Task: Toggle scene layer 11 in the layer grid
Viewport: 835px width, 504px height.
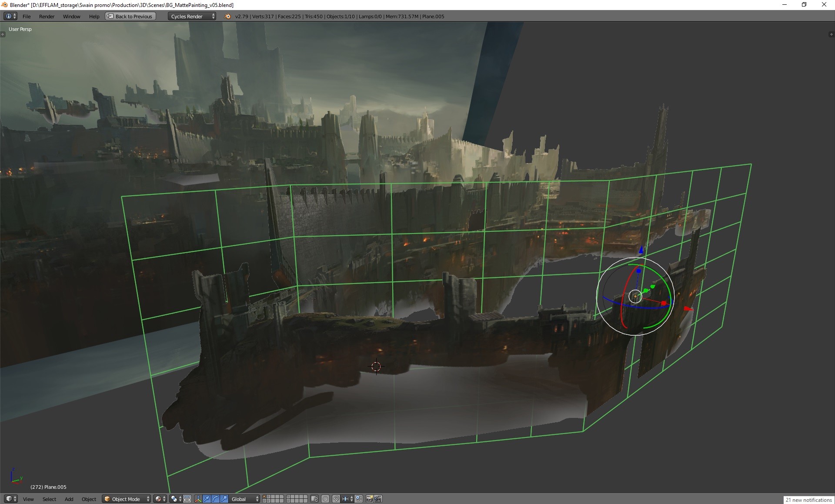Action: pyautogui.click(x=264, y=501)
